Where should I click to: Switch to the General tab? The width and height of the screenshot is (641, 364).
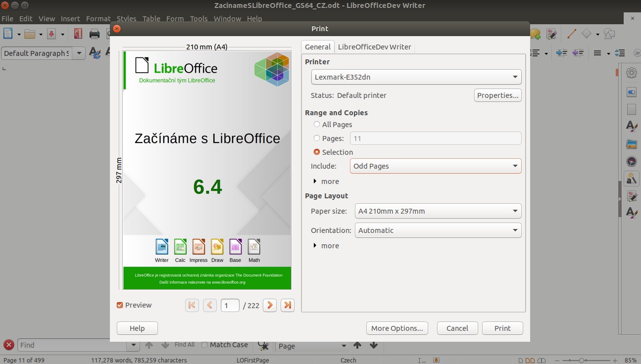coord(317,46)
